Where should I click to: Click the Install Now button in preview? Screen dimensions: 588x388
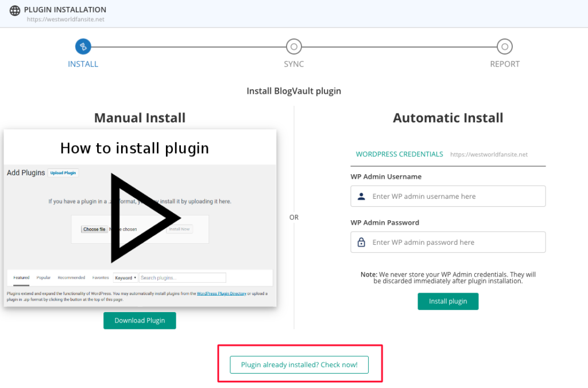tap(179, 229)
